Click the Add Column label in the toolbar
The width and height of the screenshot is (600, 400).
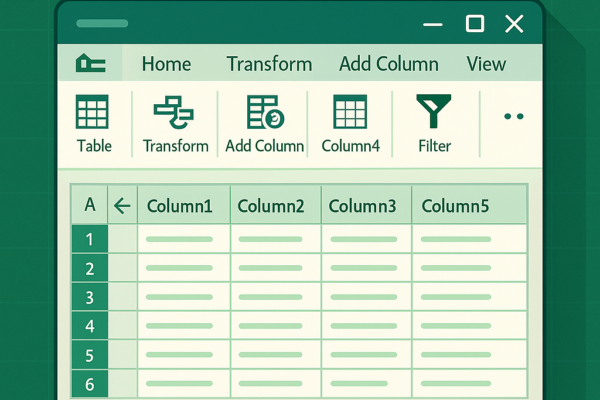click(x=264, y=146)
